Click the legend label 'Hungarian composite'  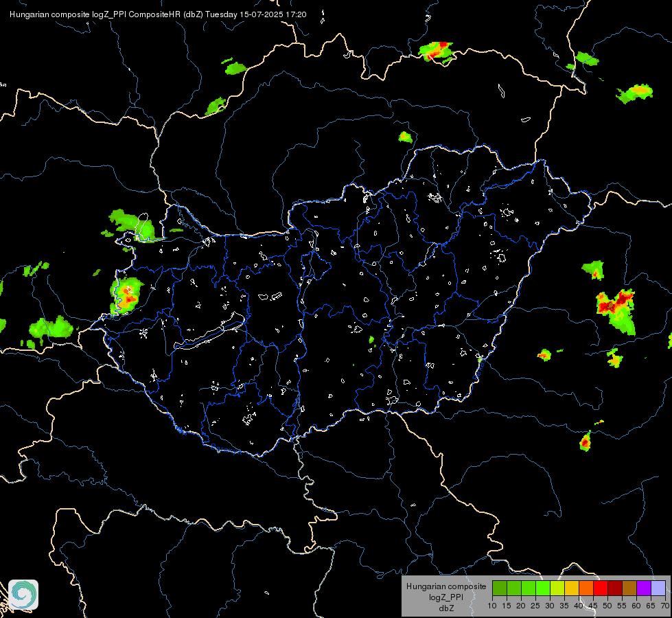point(446,586)
